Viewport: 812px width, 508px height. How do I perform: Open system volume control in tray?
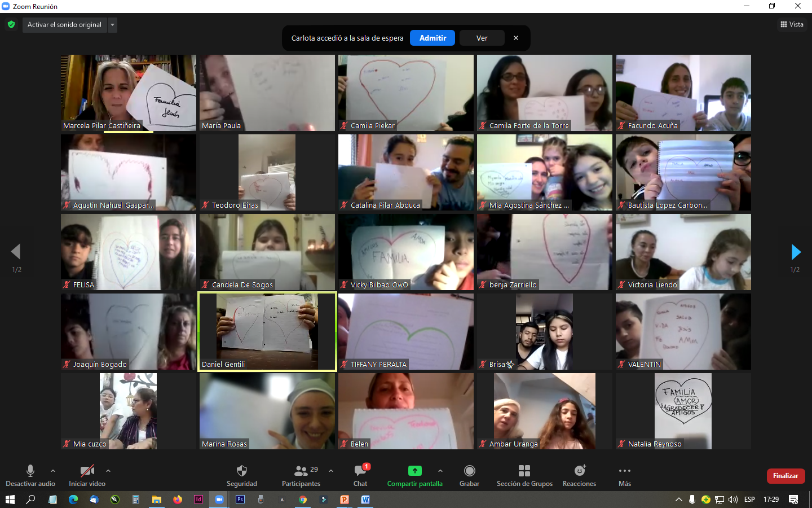pos(733,500)
